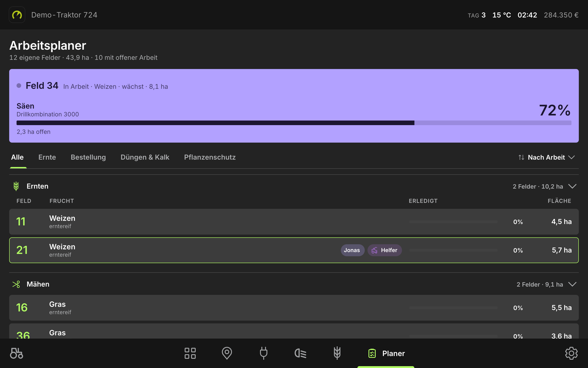Open the headlights lighting icon
The height and width of the screenshot is (368, 588).
(x=300, y=353)
